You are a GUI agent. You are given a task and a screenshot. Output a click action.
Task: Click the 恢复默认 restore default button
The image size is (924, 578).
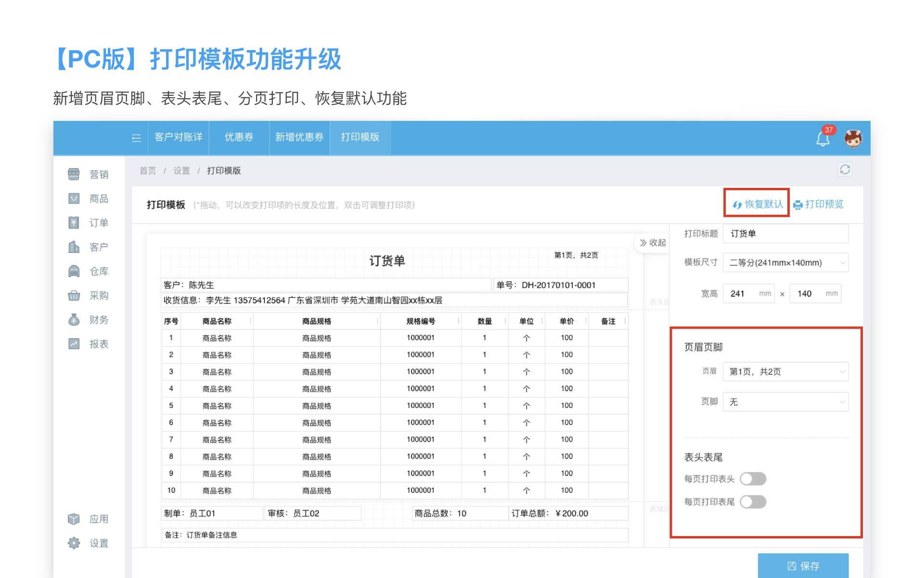pos(757,204)
